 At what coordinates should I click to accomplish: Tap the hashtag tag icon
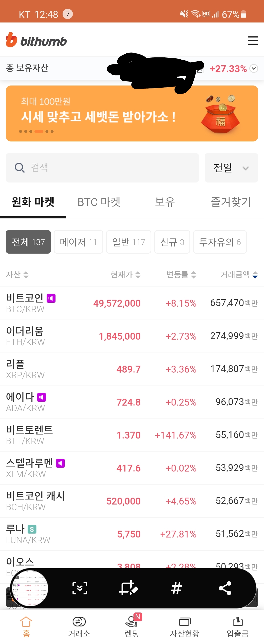(x=176, y=588)
